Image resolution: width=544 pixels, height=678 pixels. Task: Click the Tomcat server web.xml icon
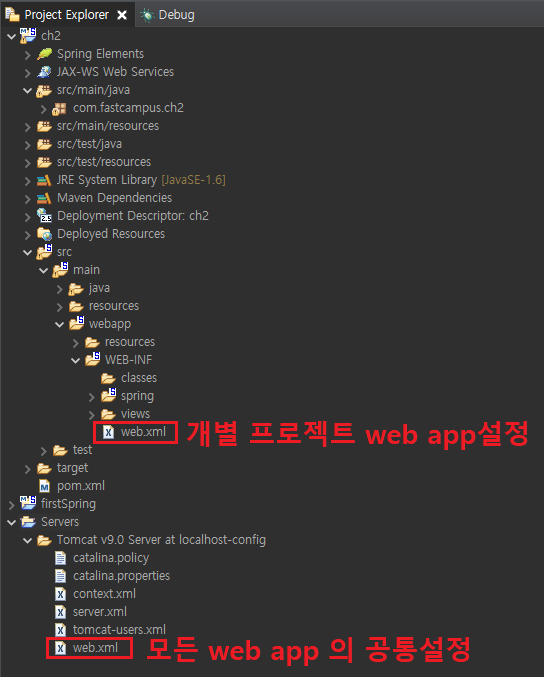tap(61, 648)
